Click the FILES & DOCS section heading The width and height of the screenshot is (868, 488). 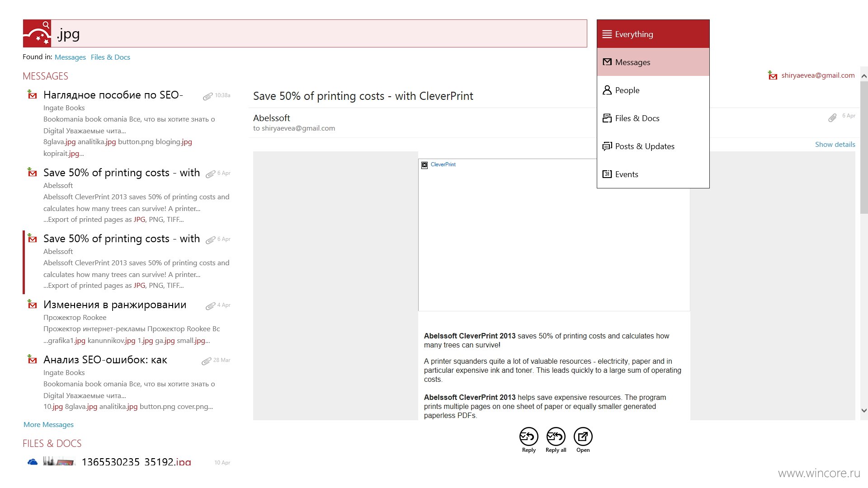coord(52,443)
